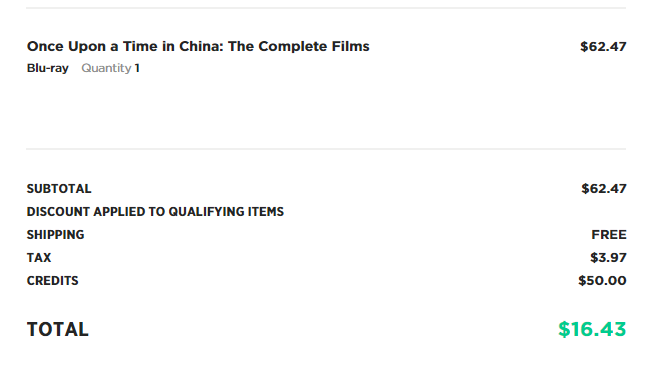Select the tax amount $3.97
Screen dimensions: 658x368
pos(608,258)
